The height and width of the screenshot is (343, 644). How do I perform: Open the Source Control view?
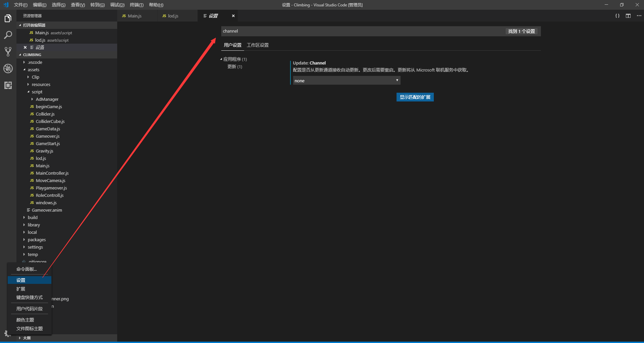pos(8,51)
